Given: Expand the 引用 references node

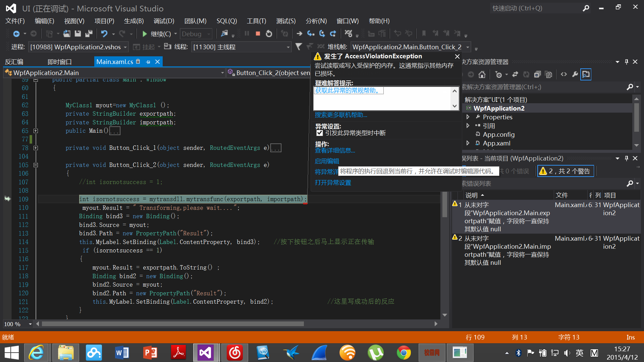Looking at the screenshot, I should tap(468, 126).
